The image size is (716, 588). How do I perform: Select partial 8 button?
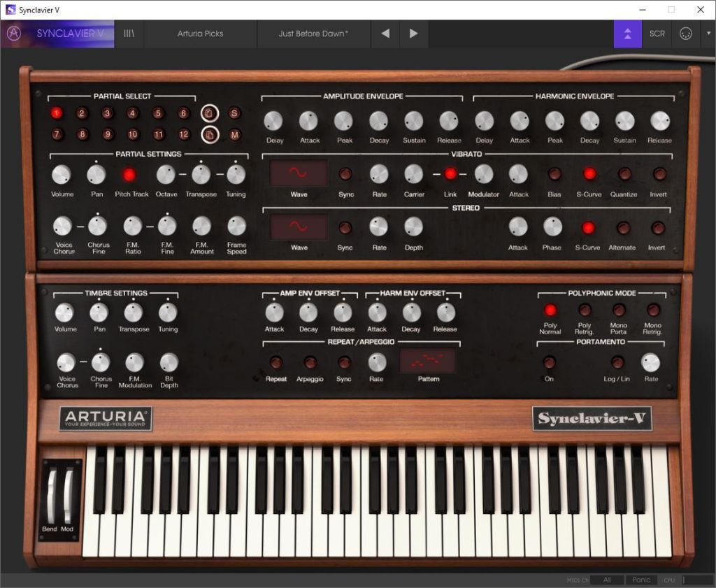[83, 134]
